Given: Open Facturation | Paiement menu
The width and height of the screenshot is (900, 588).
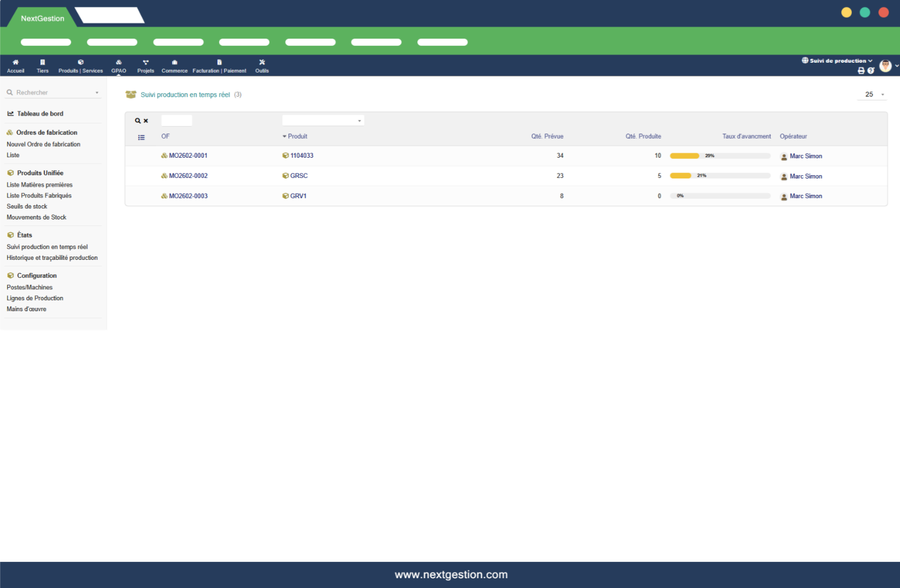Looking at the screenshot, I should pos(219,66).
